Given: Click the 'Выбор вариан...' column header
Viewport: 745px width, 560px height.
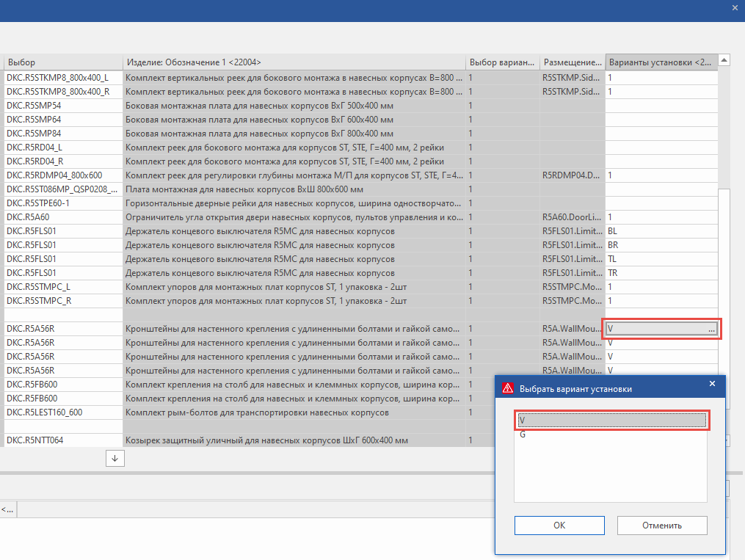Looking at the screenshot, I should (x=502, y=62).
